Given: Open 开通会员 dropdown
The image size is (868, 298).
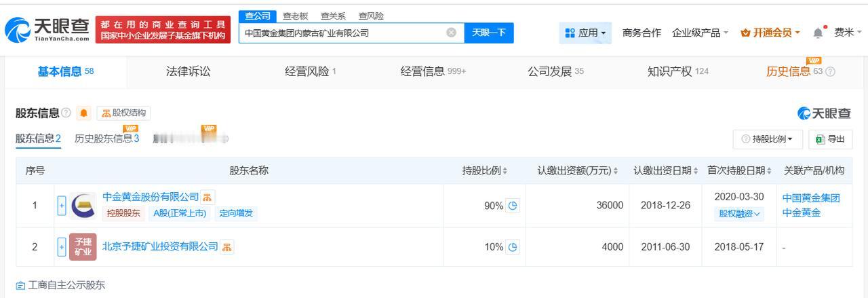Looking at the screenshot, I should 770,33.
